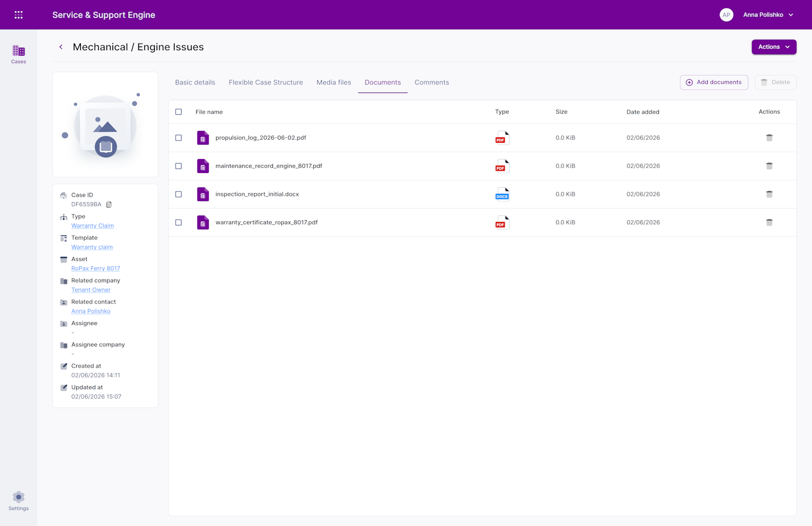This screenshot has height=526, width=812.
Task: Click file name maintenance_record_engine_8017.pdf
Action: tap(268, 166)
